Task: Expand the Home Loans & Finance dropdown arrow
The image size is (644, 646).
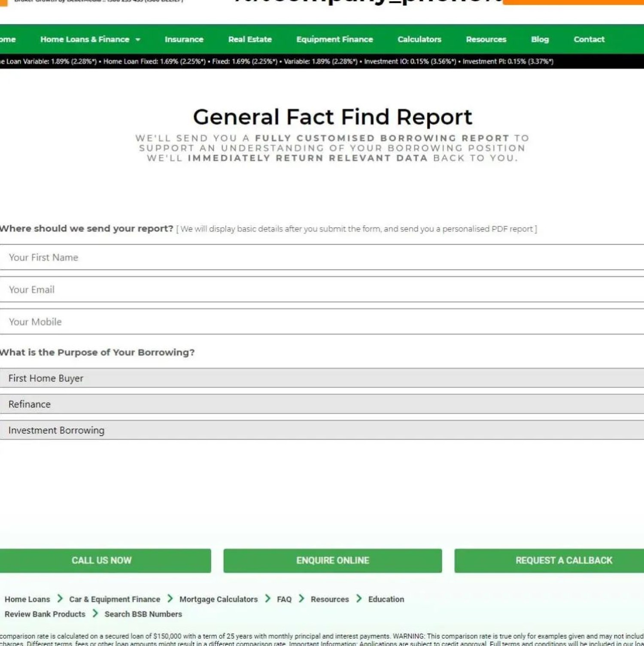Action: (138, 40)
